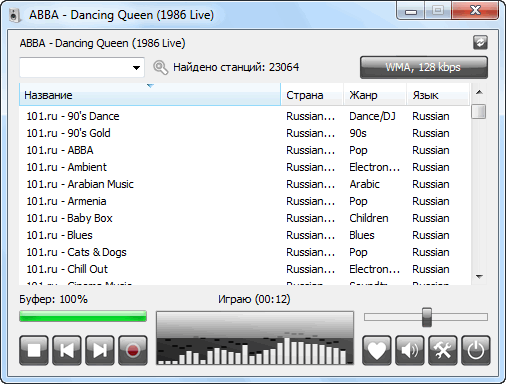Mute sound with the speaker icon
This screenshot has width=506, height=384.
pyautogui.click(x=410, y=350)
